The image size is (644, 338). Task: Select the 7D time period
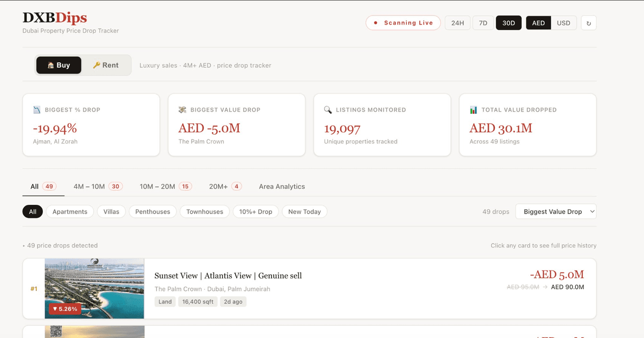pos(482,23)
